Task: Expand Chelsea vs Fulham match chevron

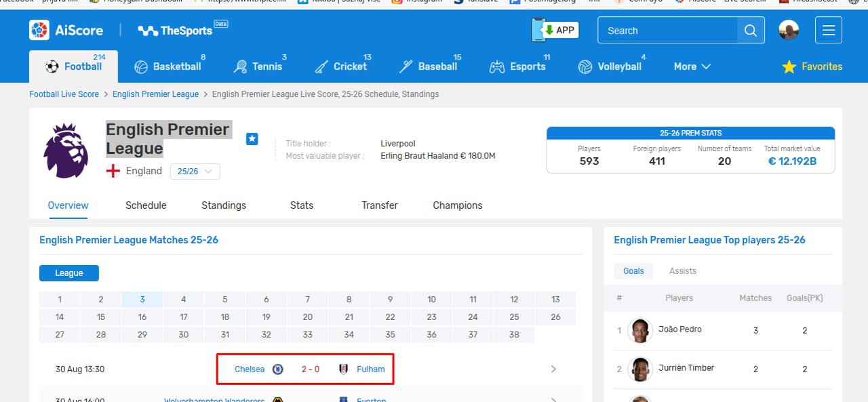Action: point(553,369)
